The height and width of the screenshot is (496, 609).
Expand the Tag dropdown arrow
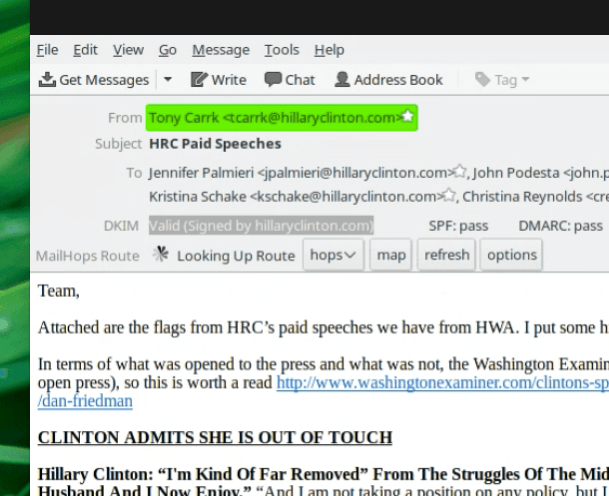tap(525, 80)
